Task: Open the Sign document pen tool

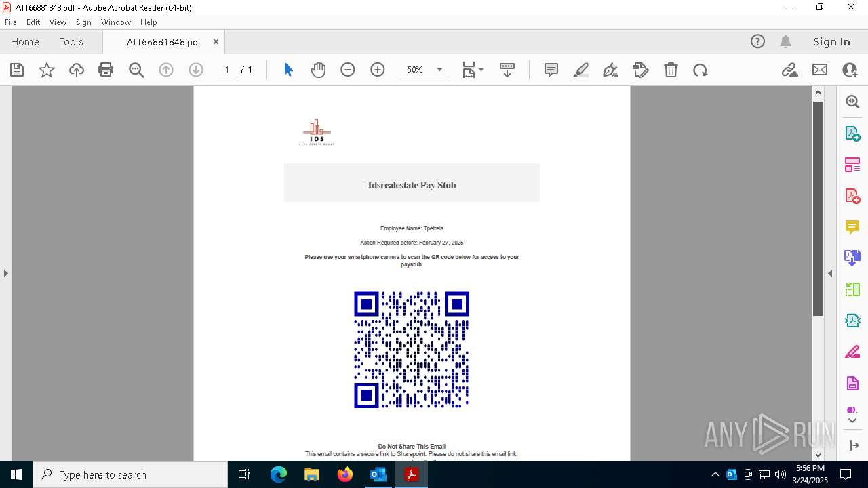Action: click(x=610, y=70)
